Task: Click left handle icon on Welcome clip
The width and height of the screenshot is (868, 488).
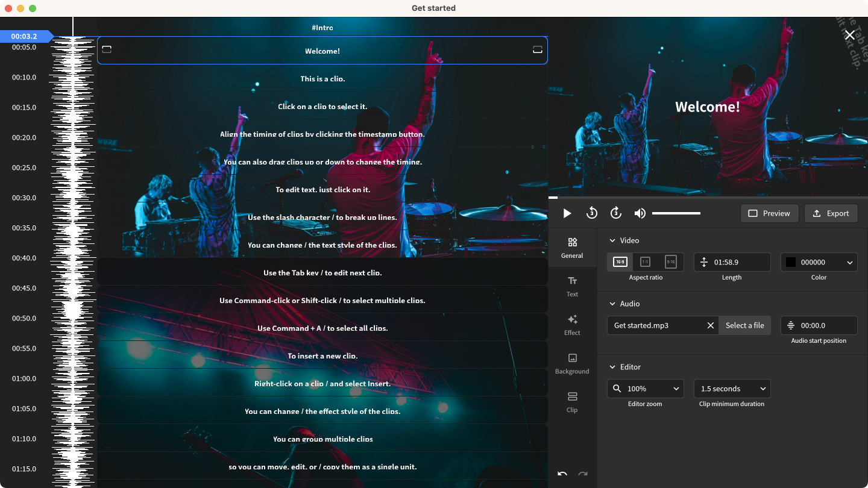Action: click(107, 50)
